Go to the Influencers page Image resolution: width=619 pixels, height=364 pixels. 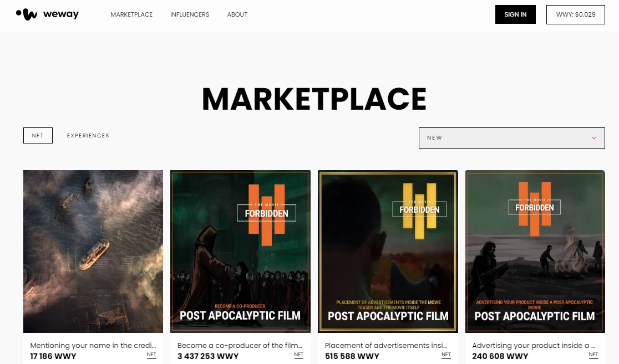pos(190,14)
